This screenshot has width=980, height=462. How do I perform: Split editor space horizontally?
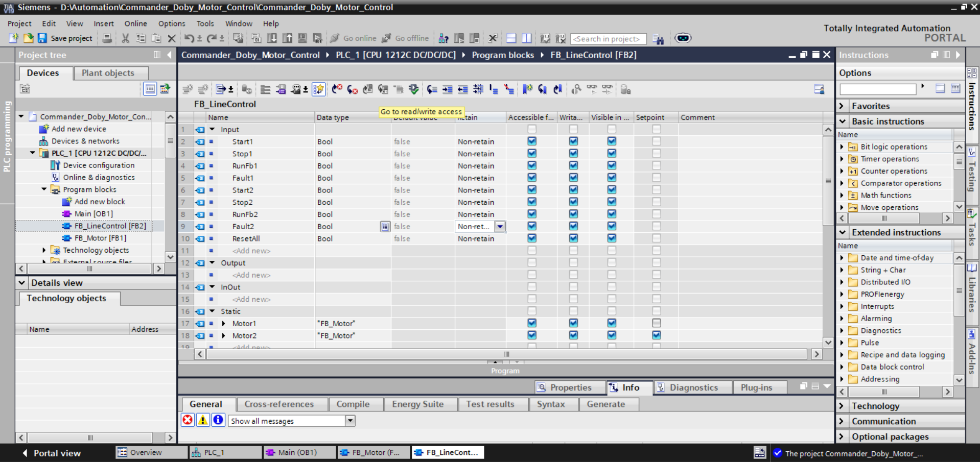pyautogui.click(x=511, y=38)
